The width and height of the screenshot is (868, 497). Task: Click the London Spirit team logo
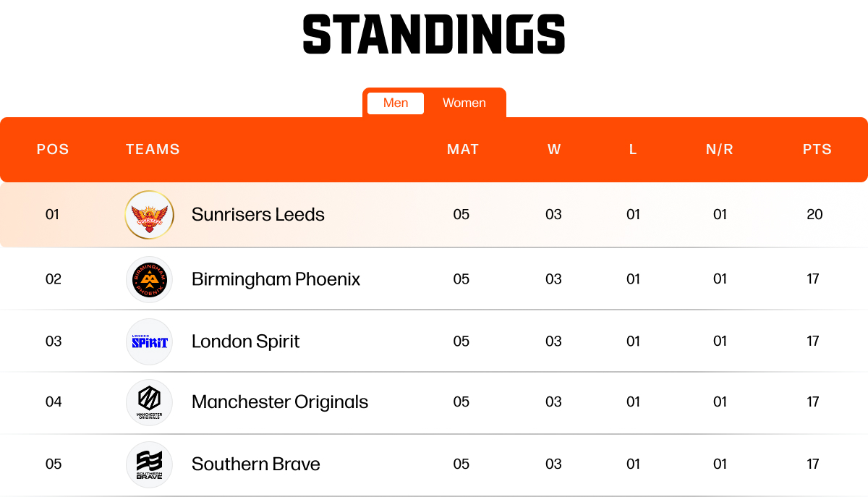149,341
